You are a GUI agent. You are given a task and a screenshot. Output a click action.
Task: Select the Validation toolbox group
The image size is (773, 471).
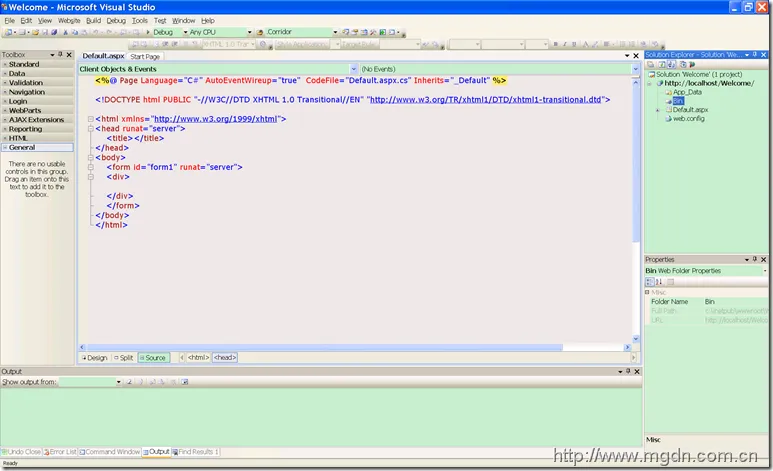[x=37, y=83]
